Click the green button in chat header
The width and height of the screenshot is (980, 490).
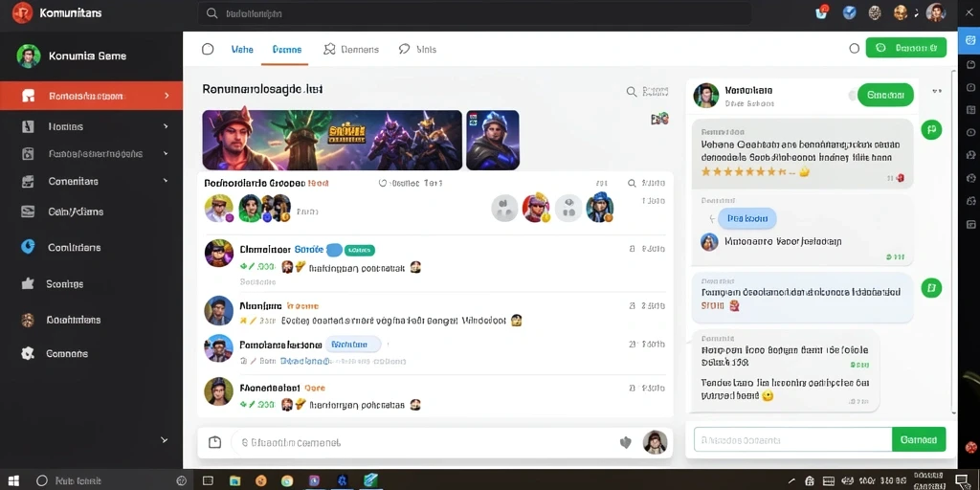coord(885,95)
